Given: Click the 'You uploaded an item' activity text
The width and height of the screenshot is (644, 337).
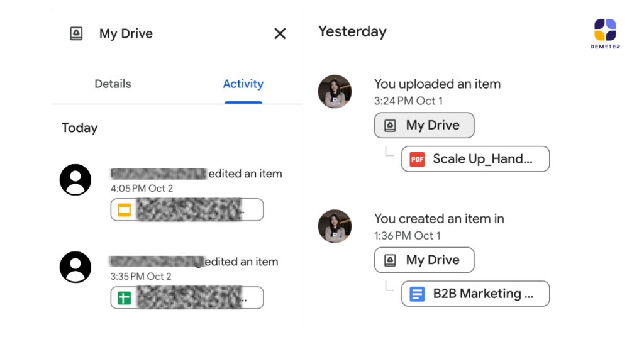Looking at the screenshot, I should [437, 84].
